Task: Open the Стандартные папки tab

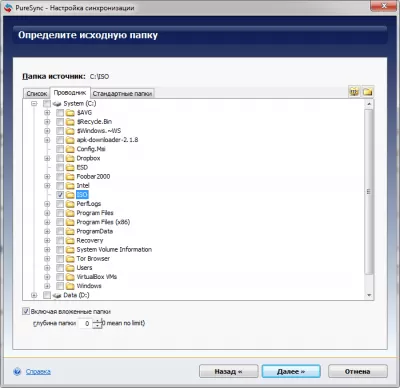Action: click(x=122, y=94)
